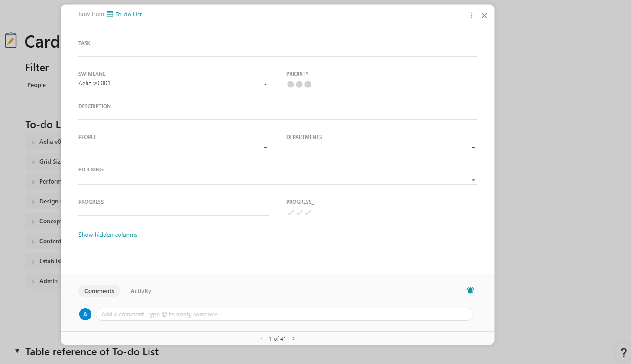Open the People dropdown in dialog
Viewport: 631px width, 364px height.
click(265, 148)
